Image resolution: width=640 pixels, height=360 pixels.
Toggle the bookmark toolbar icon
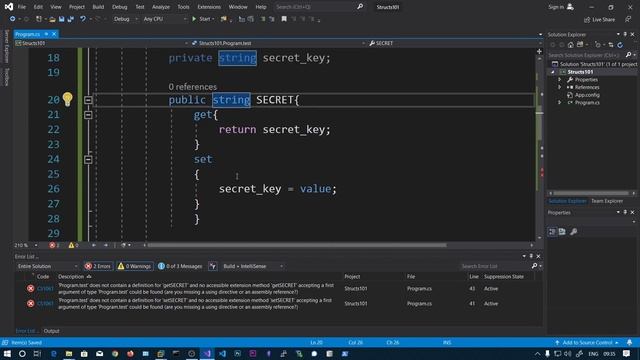point(284,19)
